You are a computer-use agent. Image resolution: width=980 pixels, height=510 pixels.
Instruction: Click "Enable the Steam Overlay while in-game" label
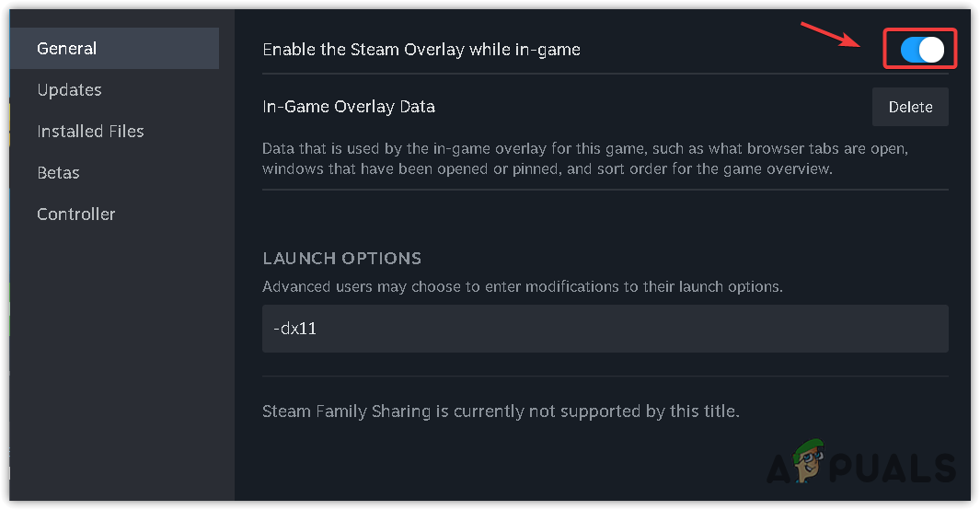point(421,50)
